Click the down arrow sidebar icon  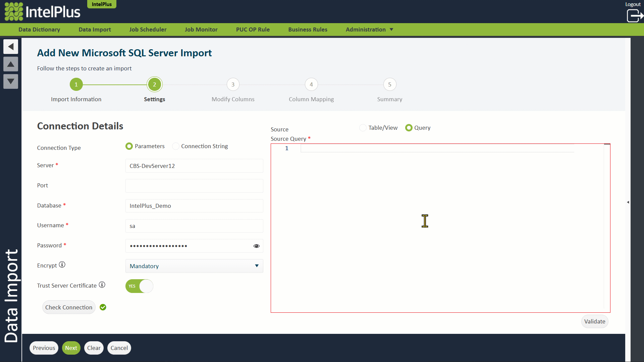point(11,81)
